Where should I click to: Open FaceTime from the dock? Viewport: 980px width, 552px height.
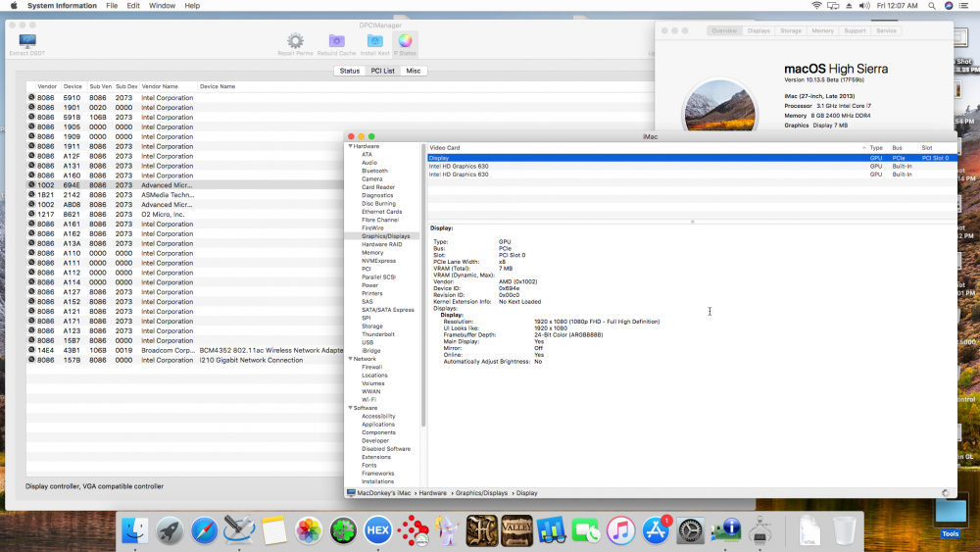coord(586,530)
